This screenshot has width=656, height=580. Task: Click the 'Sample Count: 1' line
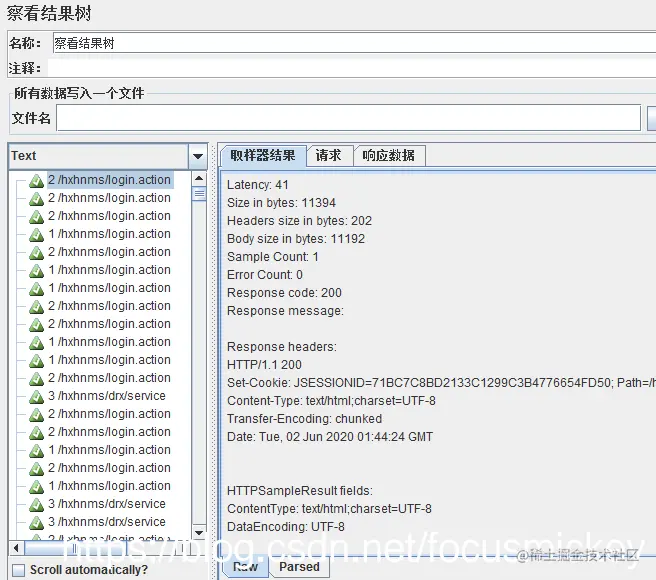point(272,257)
